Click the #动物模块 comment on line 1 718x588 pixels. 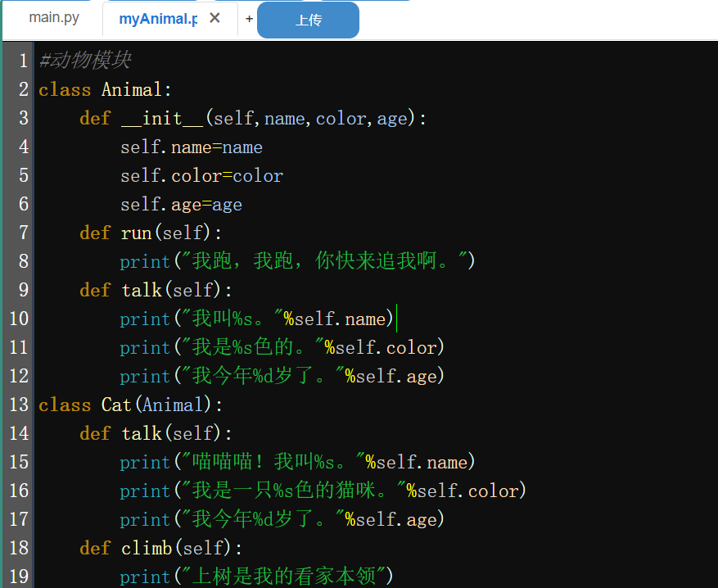(84, 61)
